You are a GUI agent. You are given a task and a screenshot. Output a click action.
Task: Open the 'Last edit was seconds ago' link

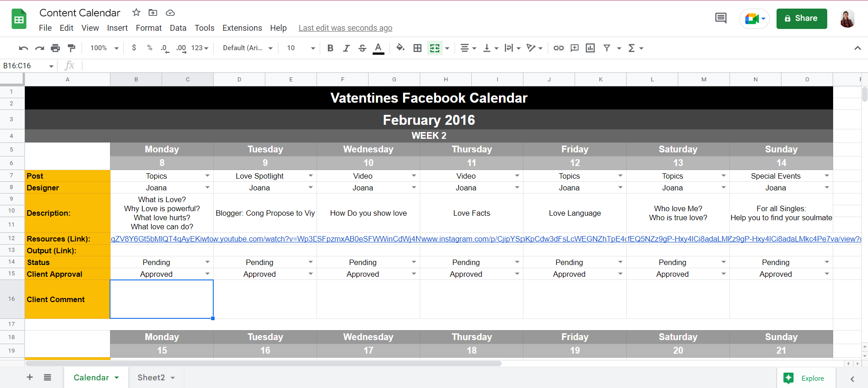click(x=345, y=28)
